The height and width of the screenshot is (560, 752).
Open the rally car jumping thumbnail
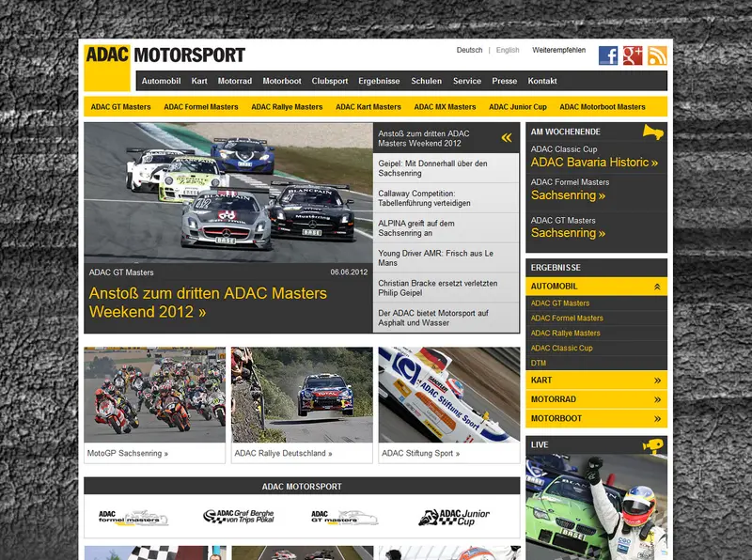tap(302, 395)
